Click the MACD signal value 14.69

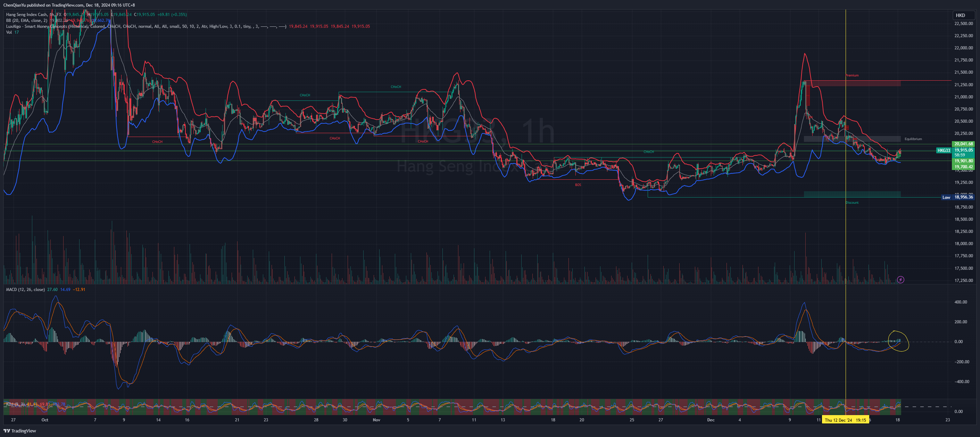tap(65, 290)
